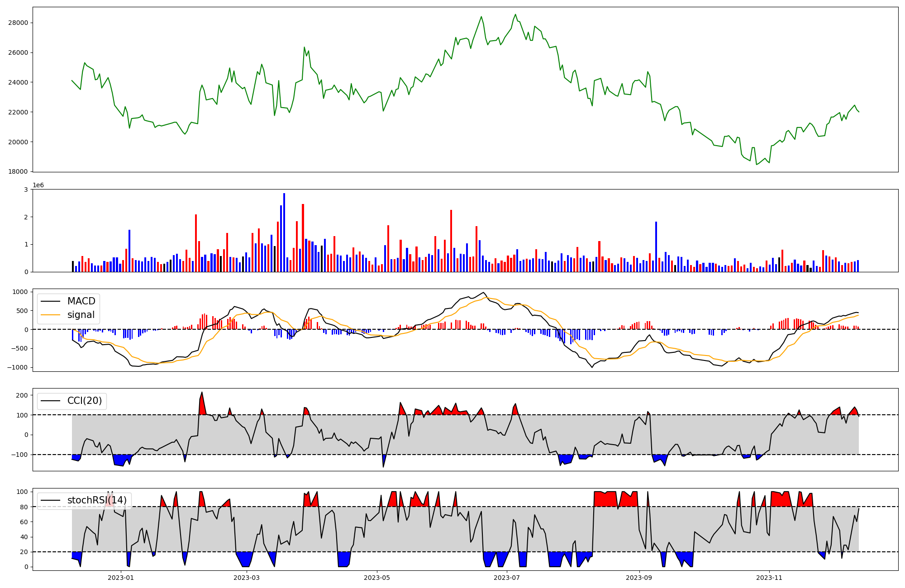Click the 28000 price axis label
The height and width of the screenshot is (588, 905).
pos(19,23)
